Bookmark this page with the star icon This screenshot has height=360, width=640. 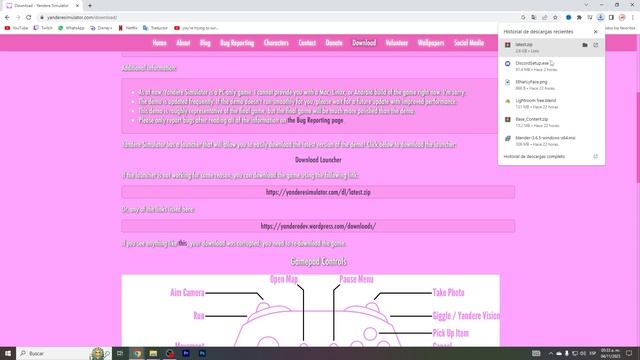coord(555,18)
